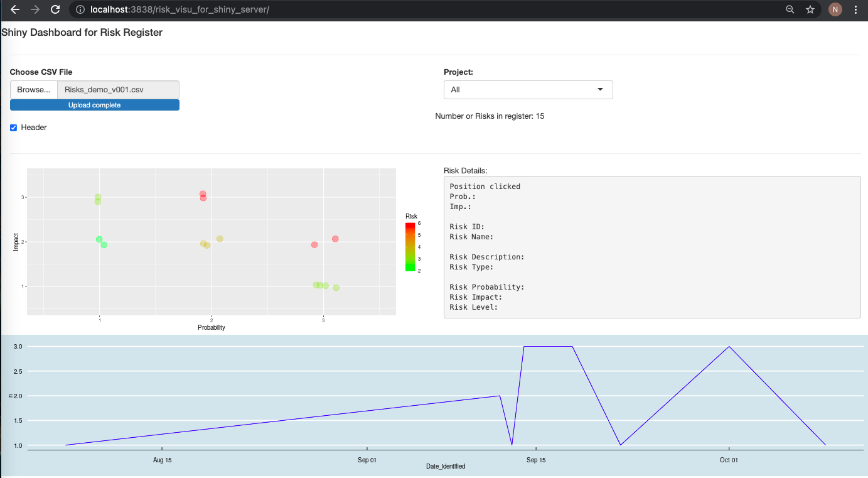Click inside the Risk Details panel

pos(651,247)
